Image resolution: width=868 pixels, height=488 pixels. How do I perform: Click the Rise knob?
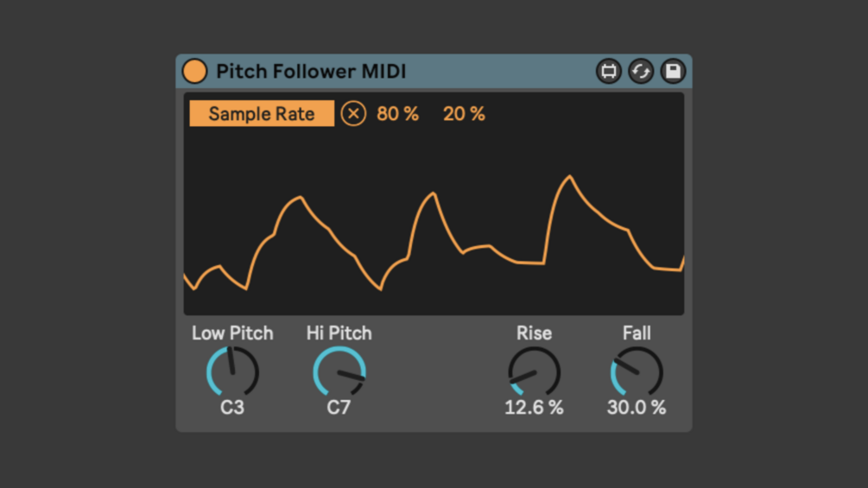535,371
